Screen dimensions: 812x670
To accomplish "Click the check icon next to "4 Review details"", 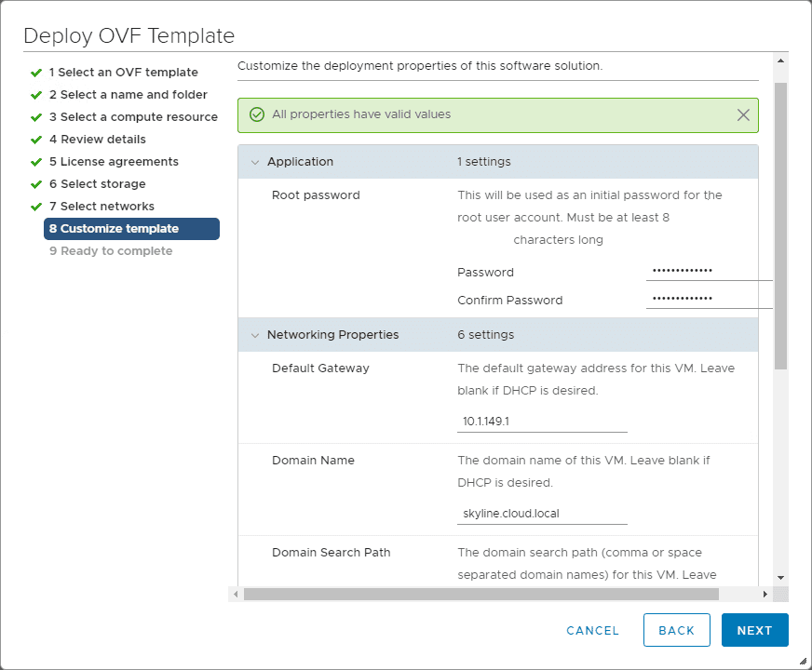I will click(37, 139).
